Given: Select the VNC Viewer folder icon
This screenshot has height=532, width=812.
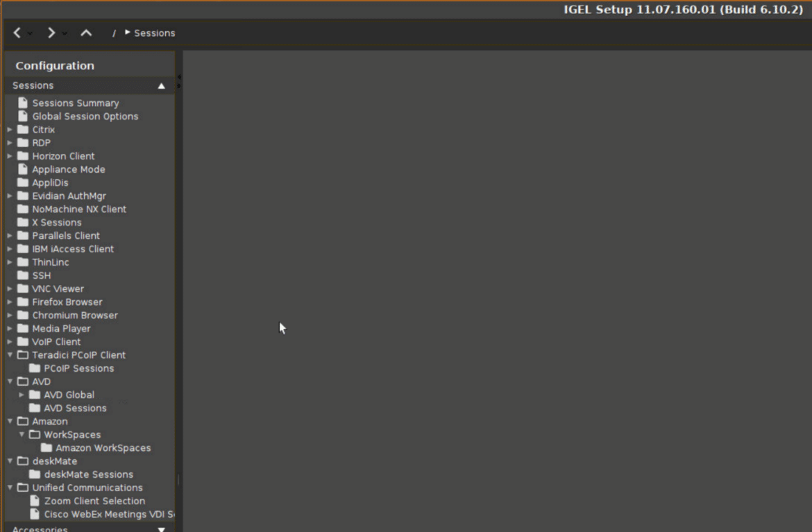Looking at the screenshot, I should pyautogui.click(x=23, y=289).
